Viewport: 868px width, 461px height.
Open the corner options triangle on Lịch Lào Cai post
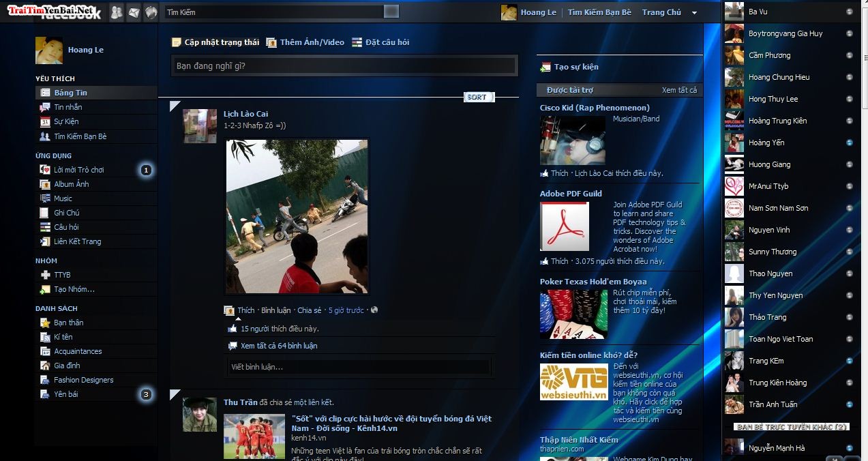173,105
